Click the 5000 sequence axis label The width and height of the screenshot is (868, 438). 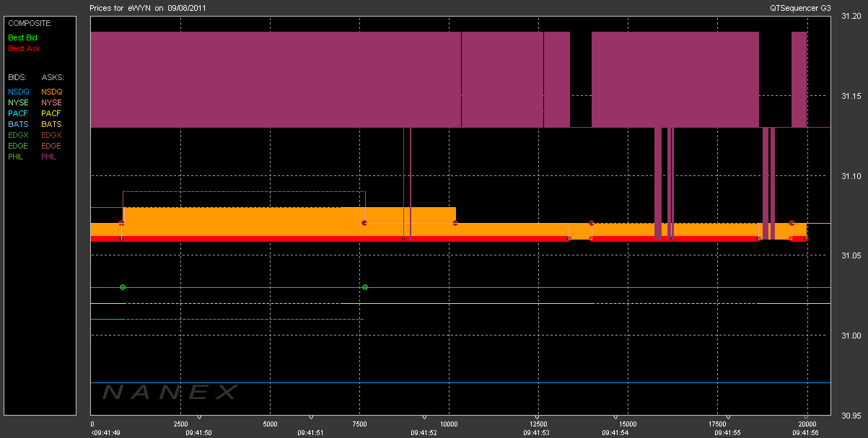coord(271,424)
